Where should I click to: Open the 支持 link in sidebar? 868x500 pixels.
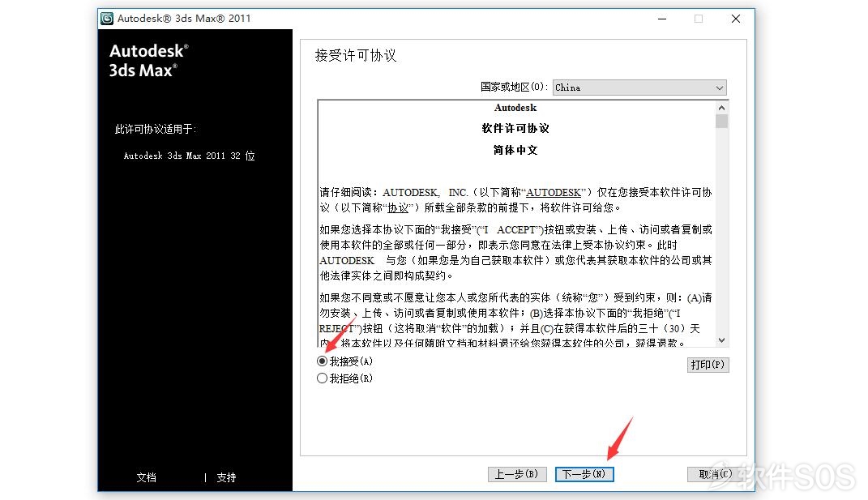pyautogui.click(x=226, y=477)
